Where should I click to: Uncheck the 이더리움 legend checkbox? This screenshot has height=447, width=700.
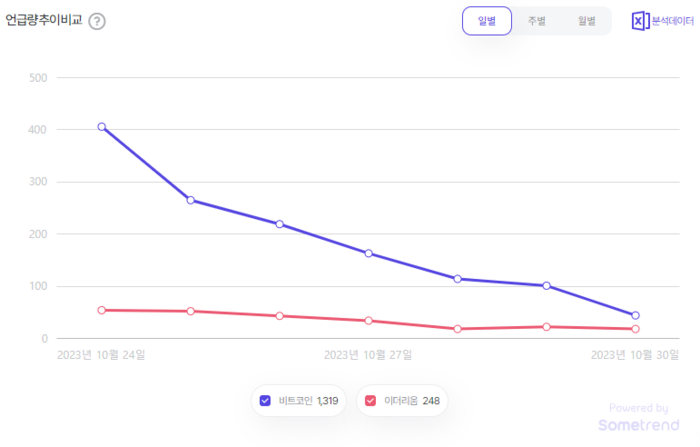tap(371, 401)
